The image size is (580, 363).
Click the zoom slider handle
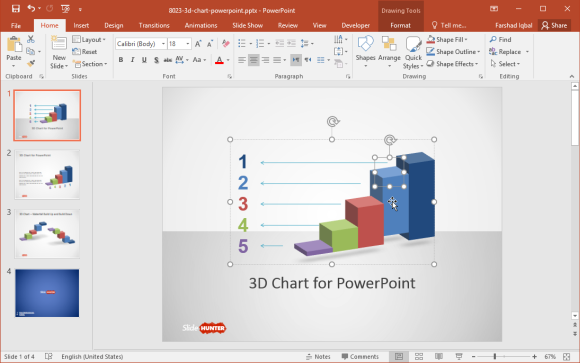point(495,356)
